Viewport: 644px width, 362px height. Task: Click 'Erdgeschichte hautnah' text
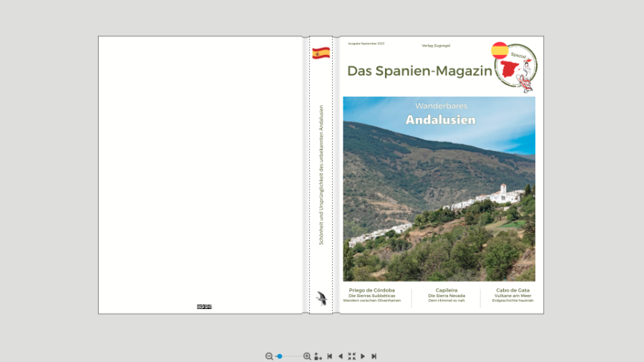pos(512,300)
